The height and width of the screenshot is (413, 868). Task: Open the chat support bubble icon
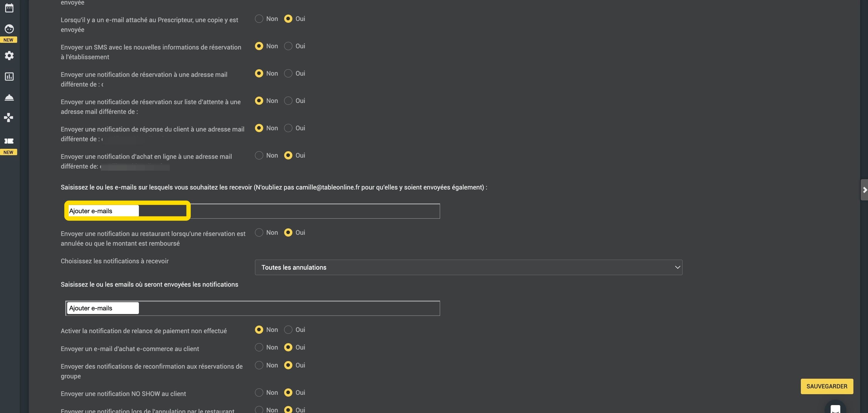[835, 408]
